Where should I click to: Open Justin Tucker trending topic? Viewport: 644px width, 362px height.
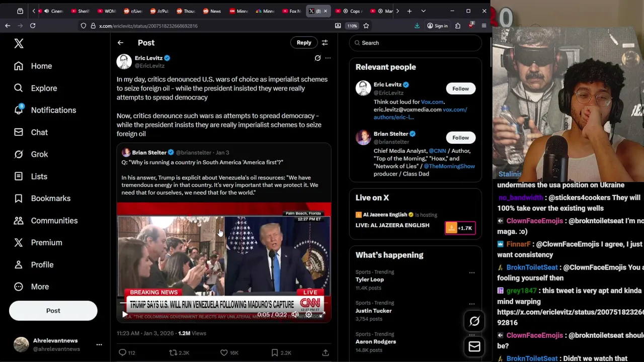[x=373, y=311]
